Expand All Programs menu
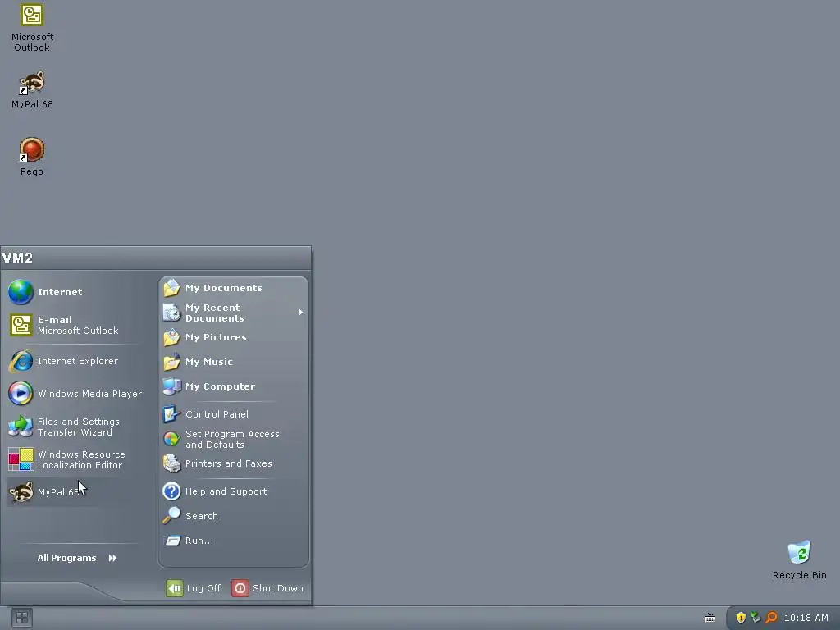 click(76, 558)
